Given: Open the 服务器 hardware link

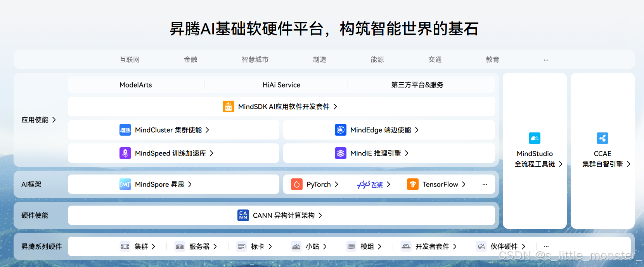Looking at the screenshot, I should 199,246.
